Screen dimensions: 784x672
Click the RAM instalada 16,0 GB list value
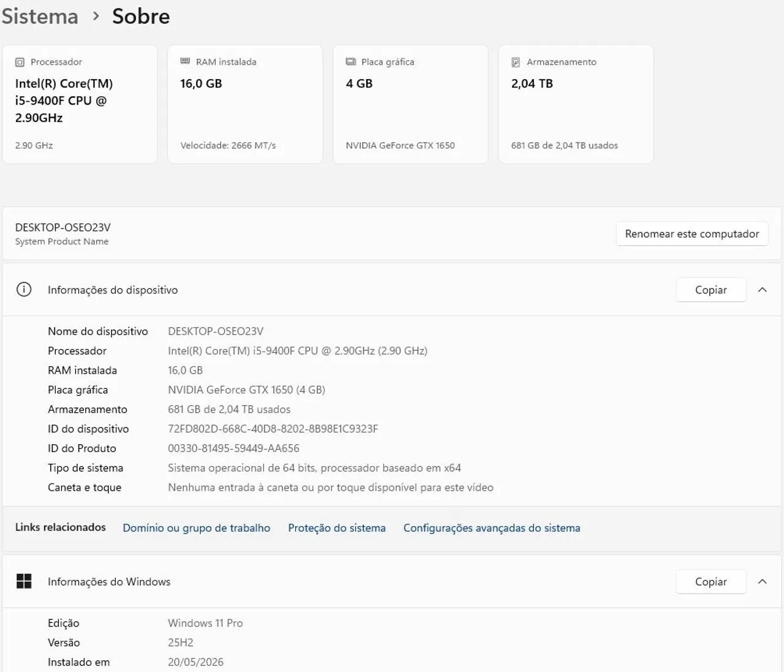tap(186, 371)
